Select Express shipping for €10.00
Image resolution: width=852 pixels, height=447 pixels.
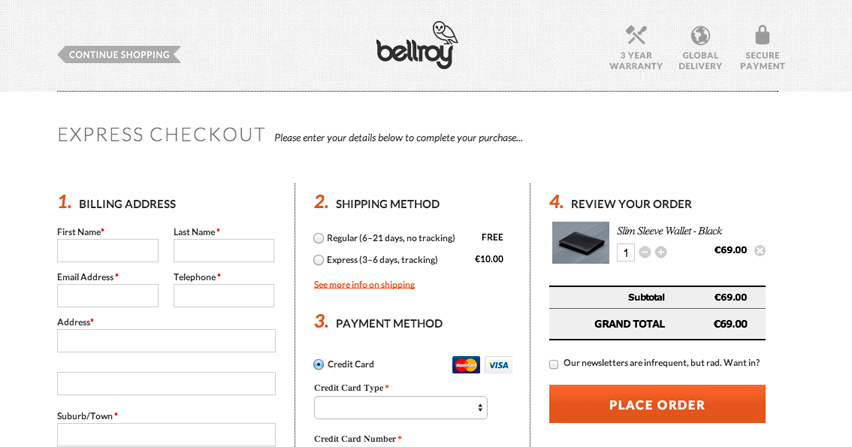[x=318, y=260]
